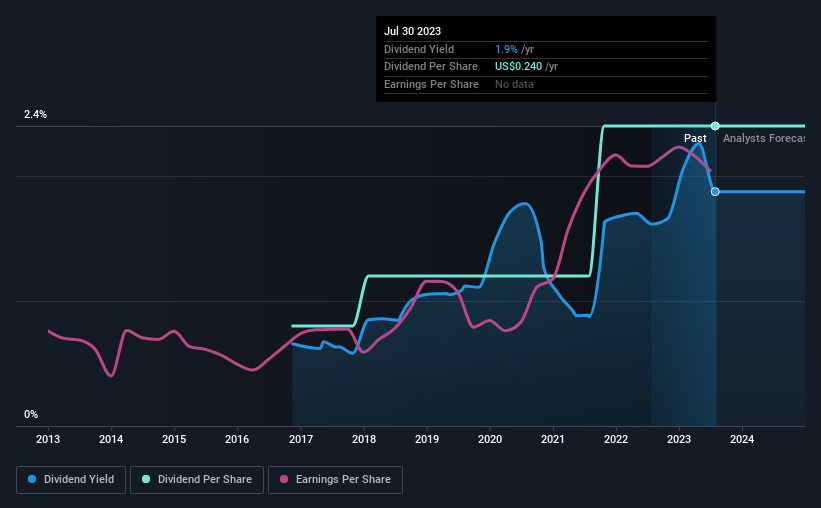Click the "Past" label on the chart

[695, 138]
